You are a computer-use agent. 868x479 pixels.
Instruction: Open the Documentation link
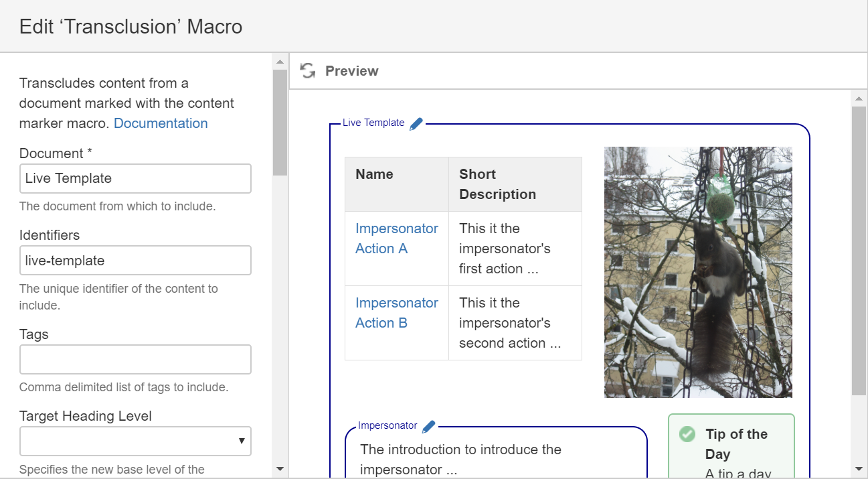[x=161, y=123]
